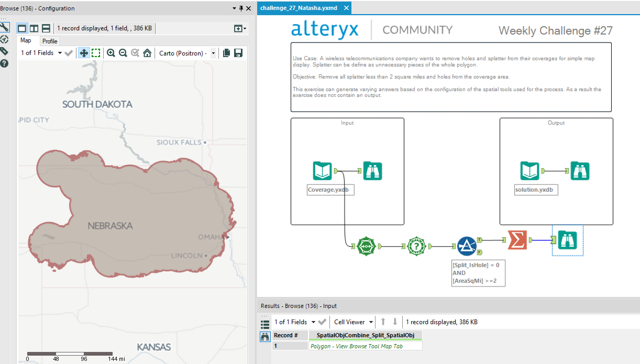
Task: Toggle the vertical split layout in the Browse panel
Action: click(34, 28)
